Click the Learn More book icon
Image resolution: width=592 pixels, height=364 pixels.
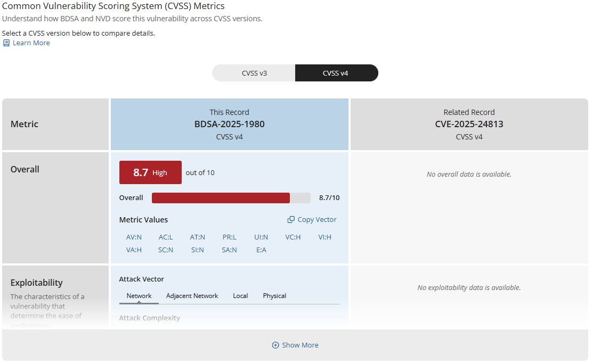(x=6, y=43)
